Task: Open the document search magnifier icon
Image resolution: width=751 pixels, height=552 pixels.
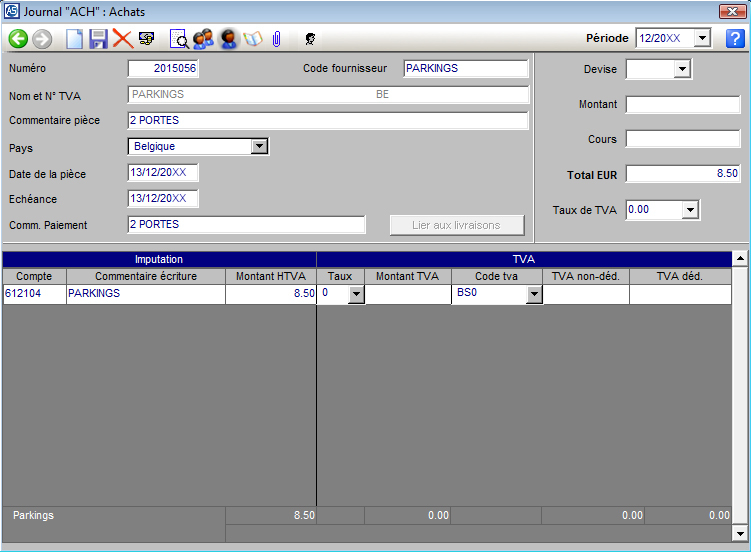Action: pos(179,39)
